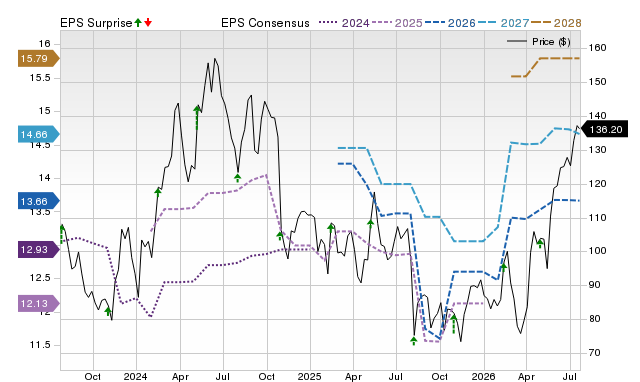Click the EPS Surprise legend title

point(96,23)
